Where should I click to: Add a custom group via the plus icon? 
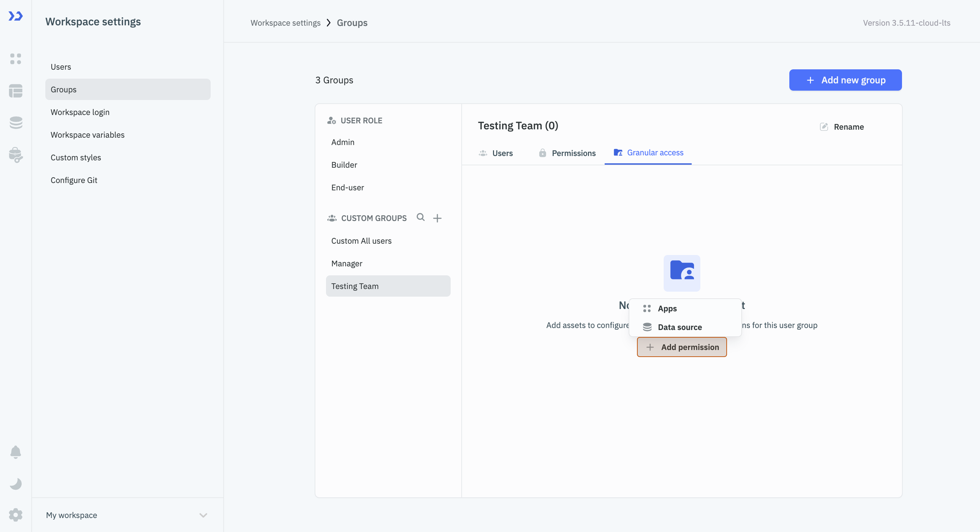(x=437, y=218)
